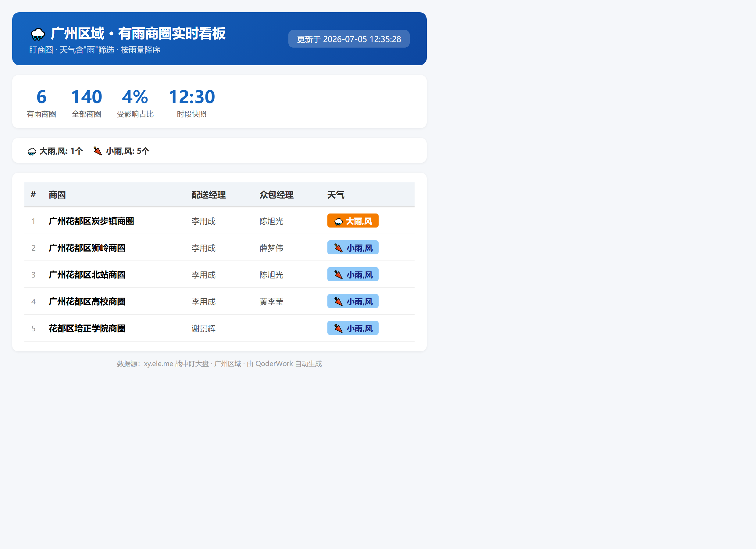Click cloud icon in 炭步镇商圈 weather badge
This screenshot has height=549, width=756.
coord(338,221)
